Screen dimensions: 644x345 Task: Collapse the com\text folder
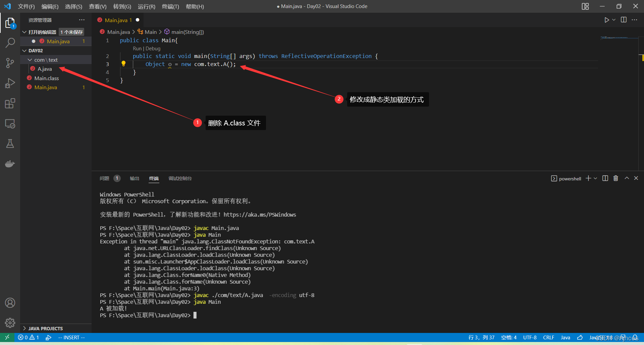30,60
